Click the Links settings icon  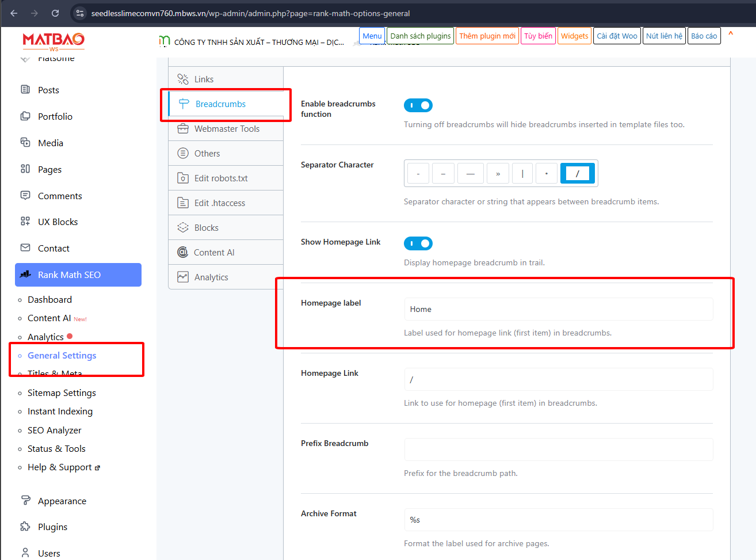coord(183,79)
